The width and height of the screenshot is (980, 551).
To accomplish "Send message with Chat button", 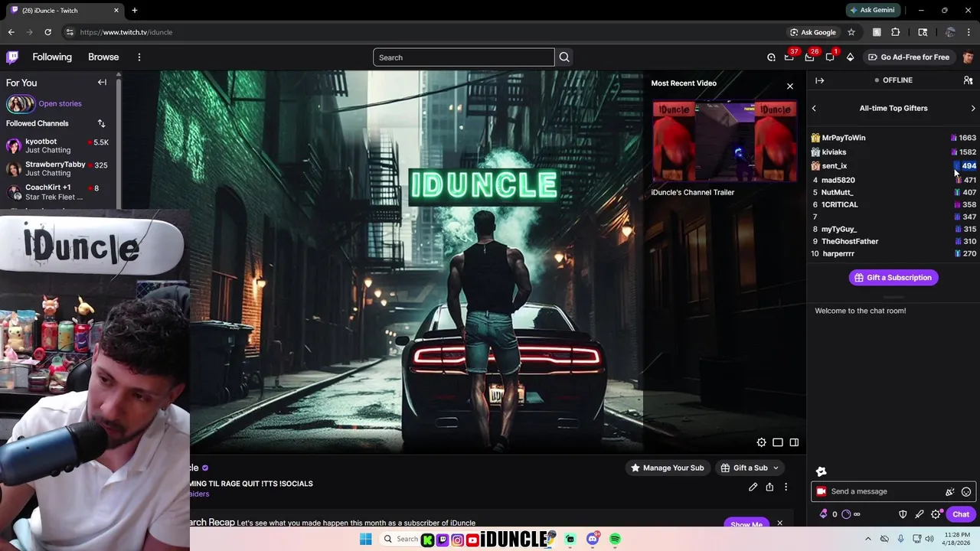I will click(x=961, y=514).
